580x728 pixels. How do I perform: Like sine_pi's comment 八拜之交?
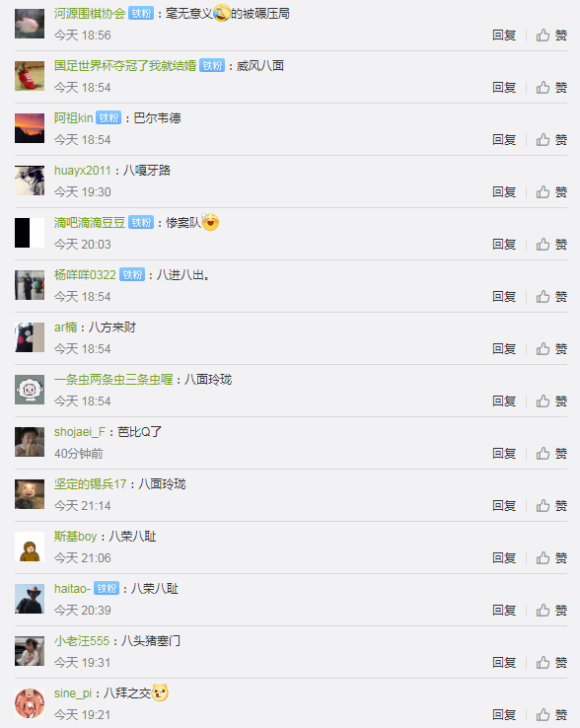click(551, 715)
